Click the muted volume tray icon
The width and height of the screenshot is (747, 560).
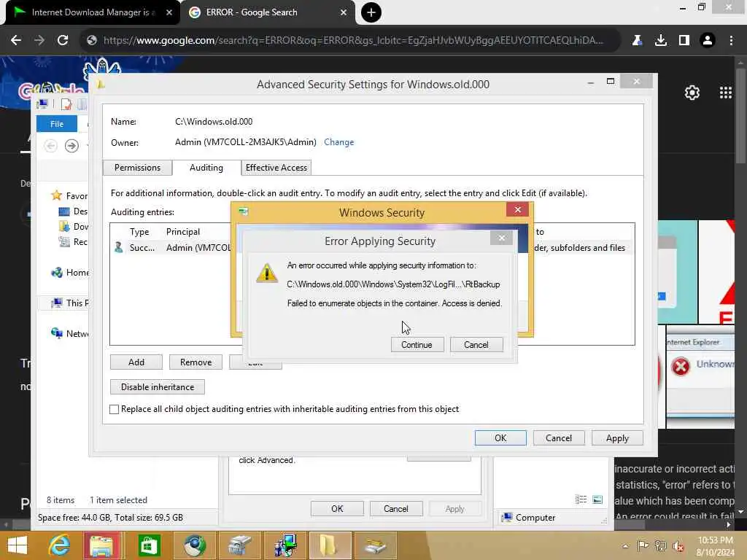tap(678, 546)
